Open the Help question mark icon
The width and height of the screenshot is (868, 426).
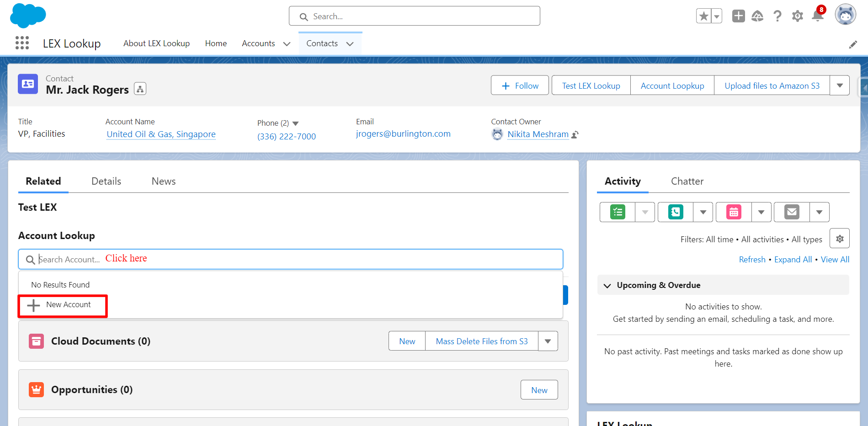point(777,16)
